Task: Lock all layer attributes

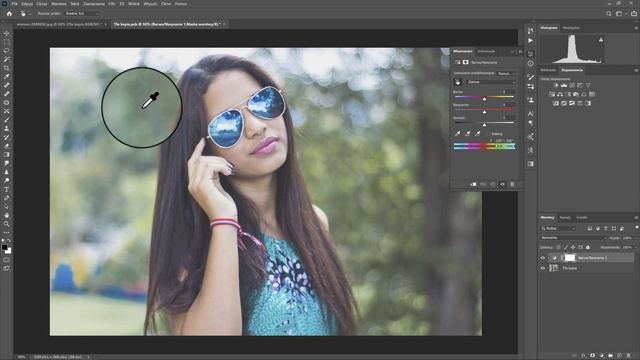Action: (588, 247)
